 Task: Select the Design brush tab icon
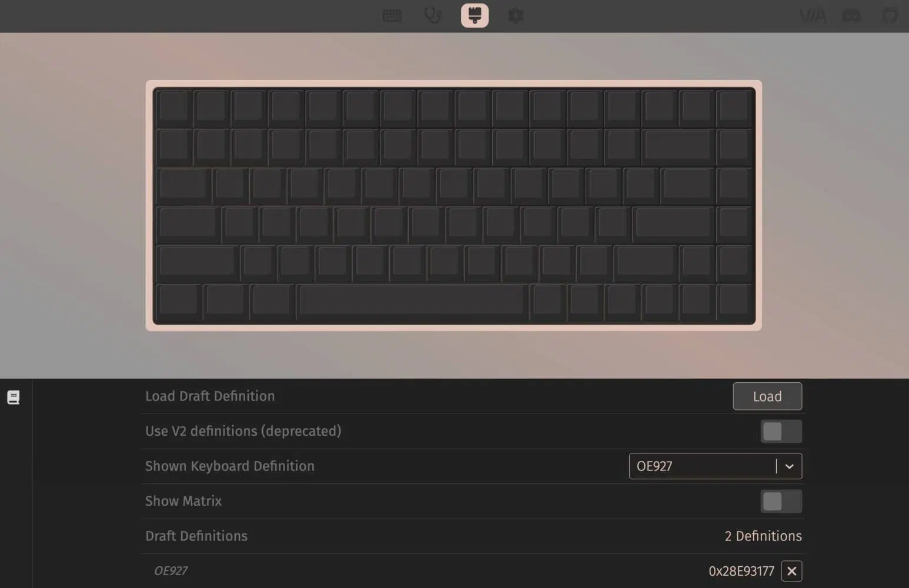[x=474, y=15]
